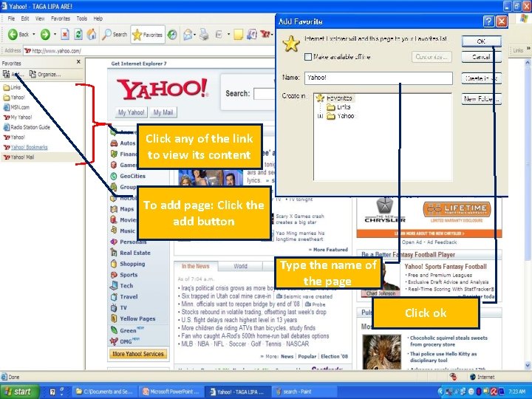Select MSN.com in Favorites list
The height and width of the screenshot is (399, 532).
tap(16, 107)
